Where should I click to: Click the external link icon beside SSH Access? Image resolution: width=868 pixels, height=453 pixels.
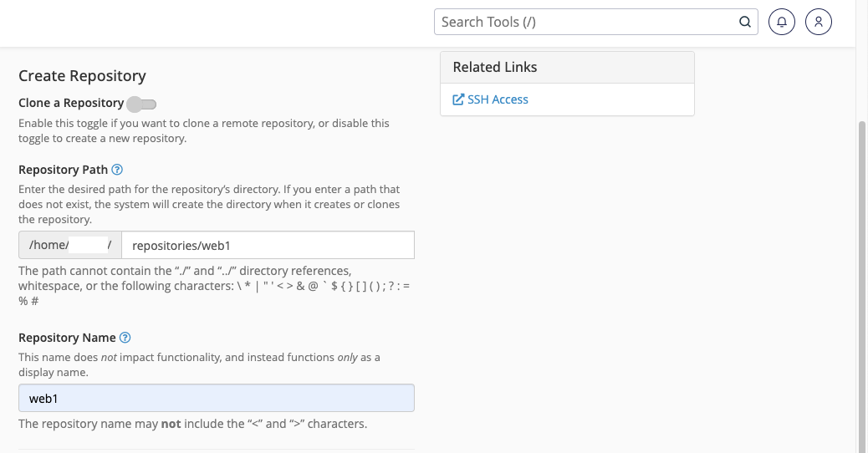point(458,99)
